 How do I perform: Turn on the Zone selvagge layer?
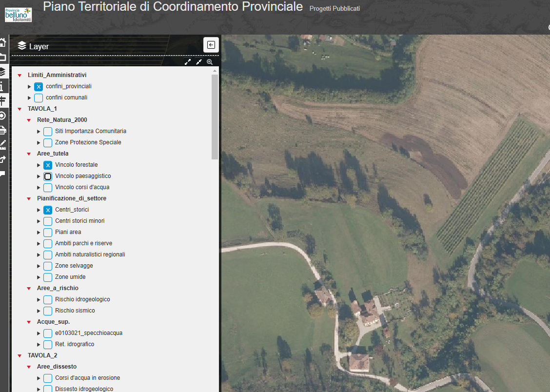click(x=48, y=266)
